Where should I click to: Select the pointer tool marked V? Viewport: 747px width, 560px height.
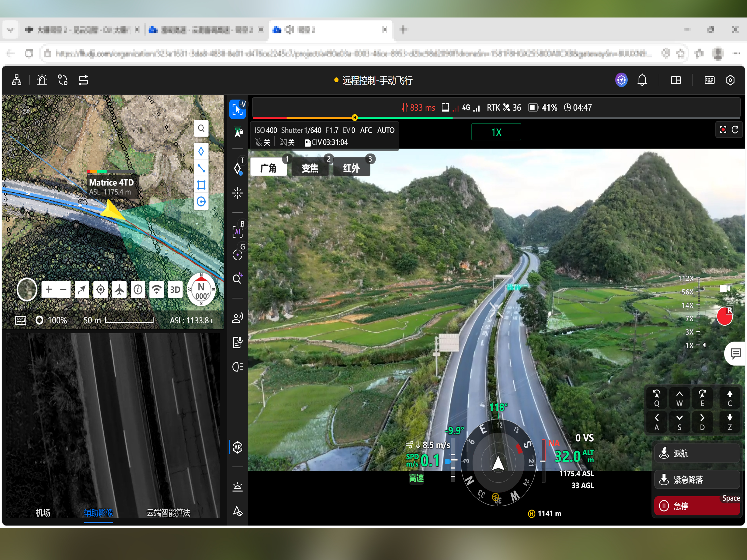pos(237,109)
